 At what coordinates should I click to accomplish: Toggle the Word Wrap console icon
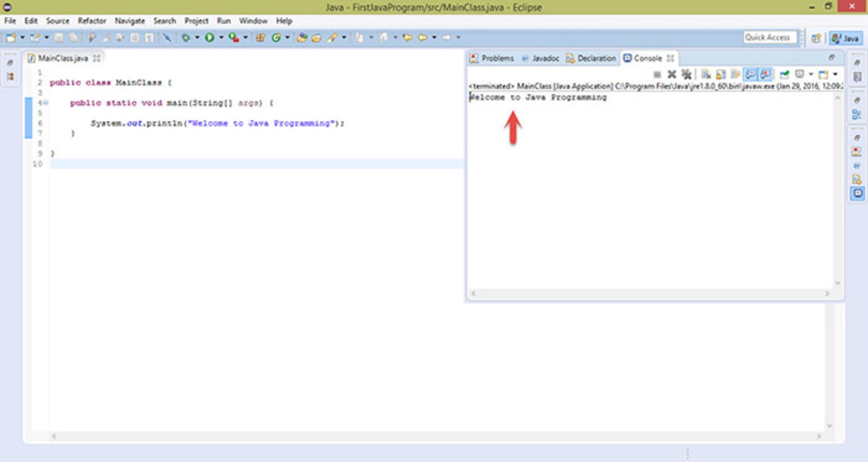[x=735, y=74]
